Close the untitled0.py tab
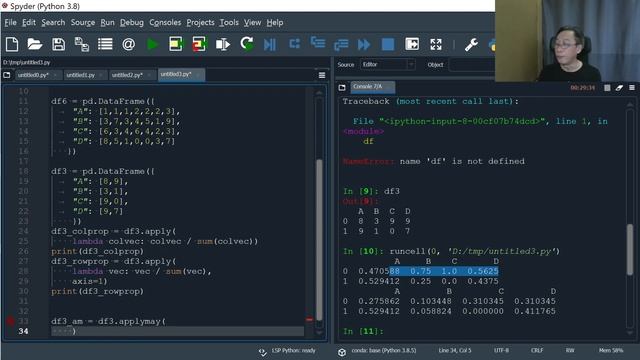The height and width of the screenshot is (360, 640). 56,76
